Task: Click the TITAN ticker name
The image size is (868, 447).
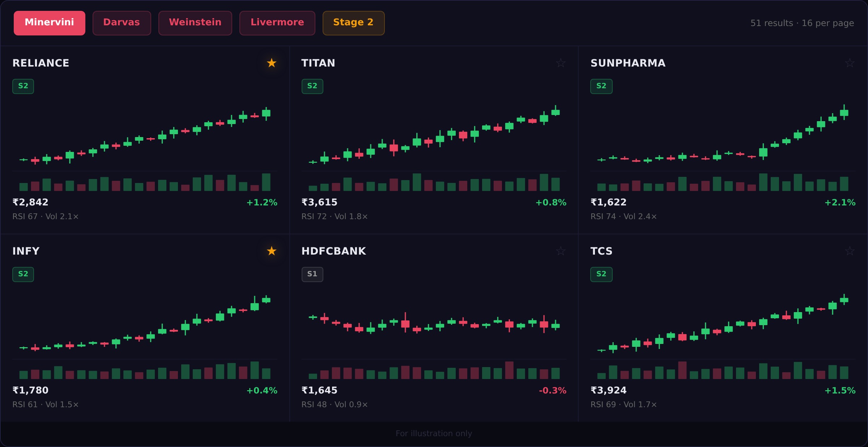Action: [x=318, y=63]
